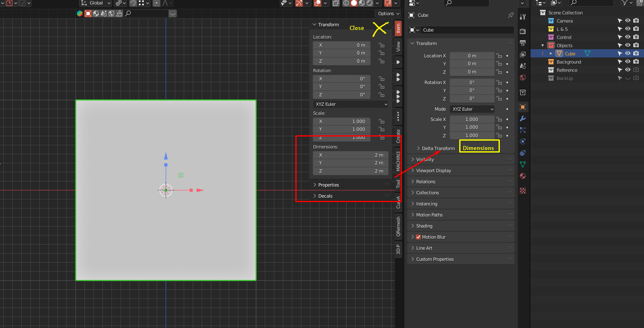644x328 pixels.
Task: Open the Output properties tab icon
Action: pos(523,43)
